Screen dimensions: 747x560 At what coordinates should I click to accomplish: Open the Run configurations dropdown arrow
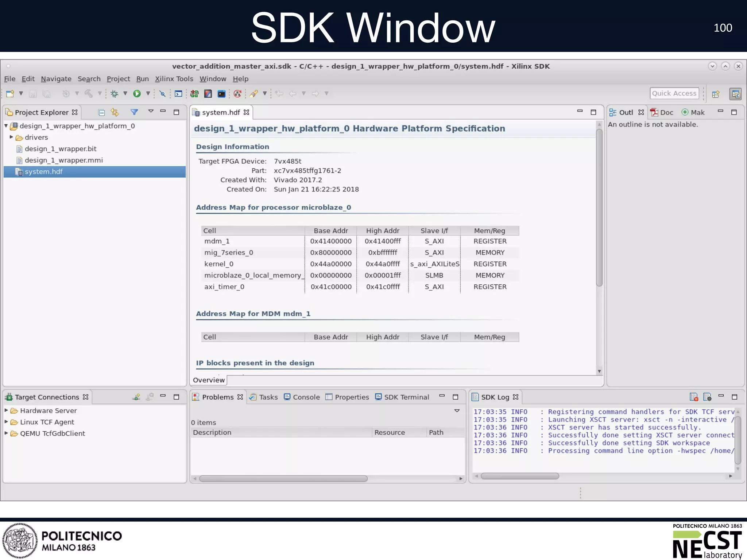point(148,93)
